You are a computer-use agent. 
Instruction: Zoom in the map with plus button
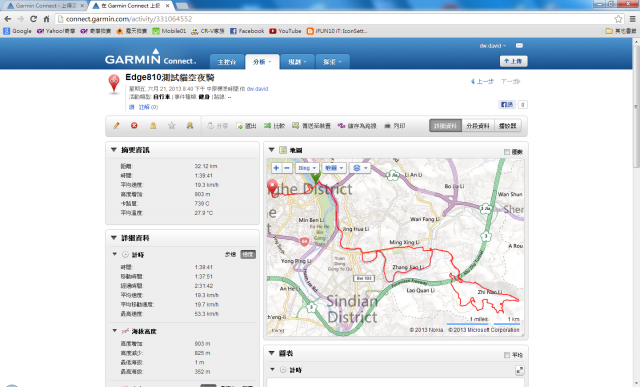pyautogui.click(x=276, y=168)
